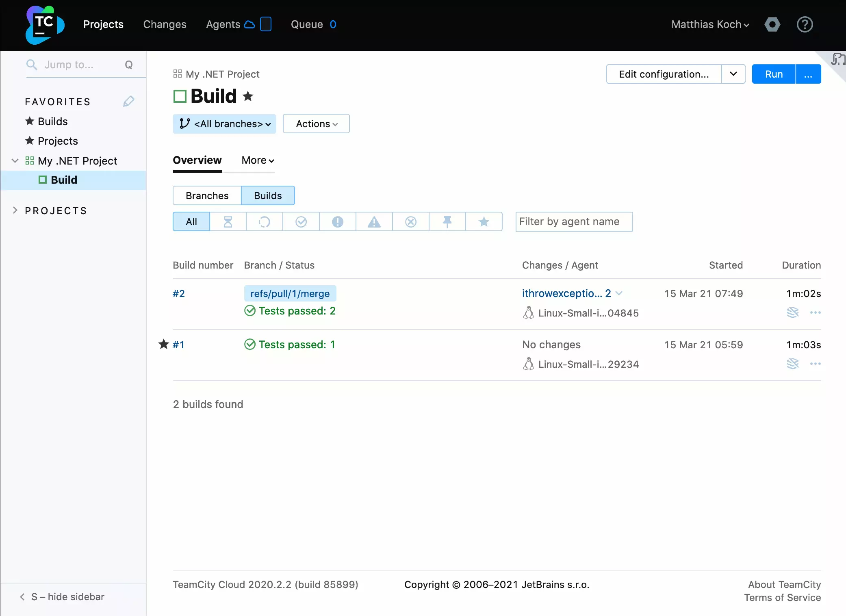Open the More tab menu
846x616 pixels.
click(258, 161)
